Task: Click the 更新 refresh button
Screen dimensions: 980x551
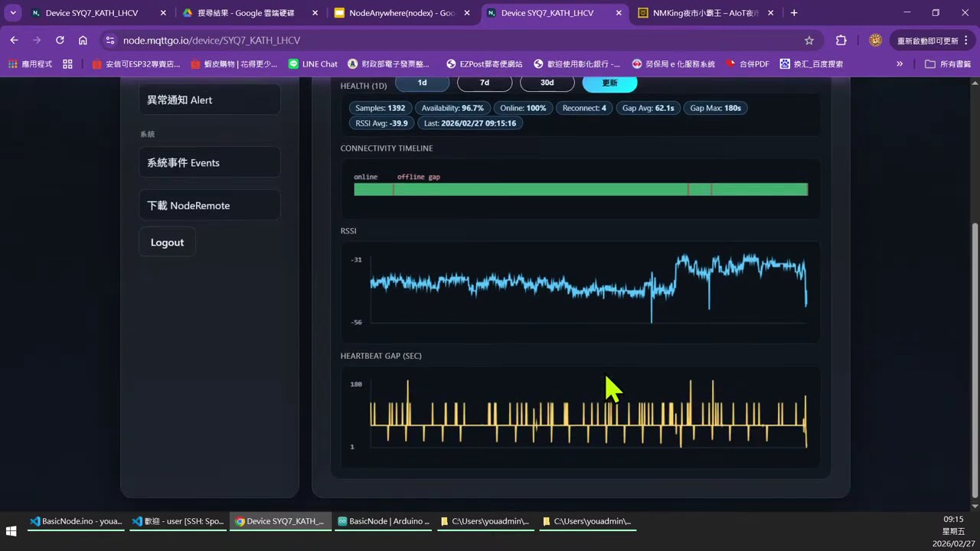Action: 609,83
